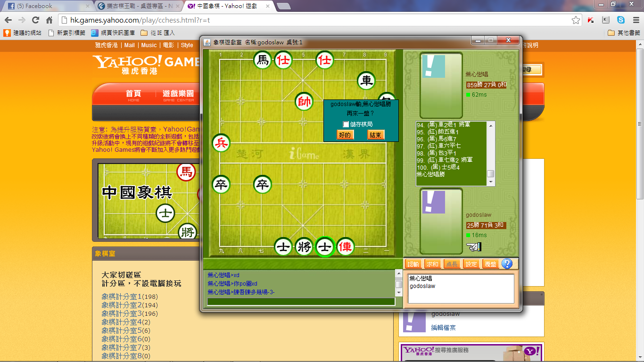The height and width of the screenshot is (362, 644).
Task: Open the 象棋計分室1(198) room link
Action: pyautogui.click(x=130, y=296)
